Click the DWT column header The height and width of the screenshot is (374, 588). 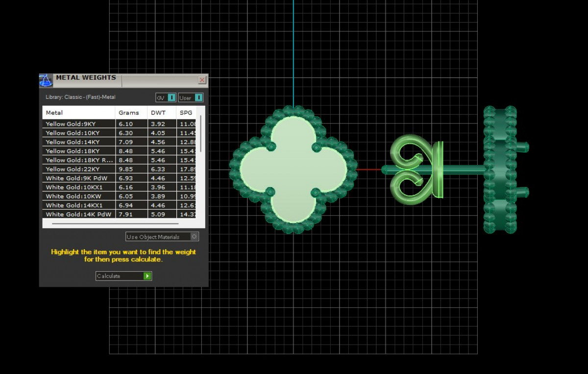[x=161, y=113]
